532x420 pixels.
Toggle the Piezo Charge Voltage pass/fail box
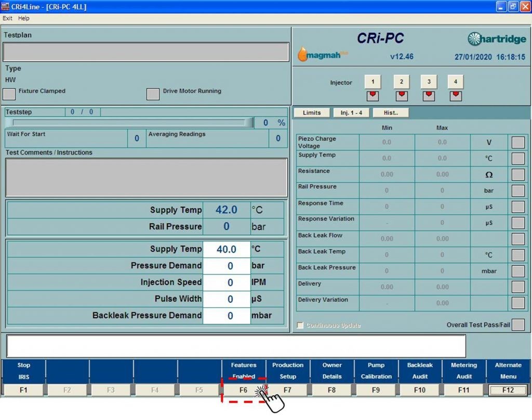518,142
